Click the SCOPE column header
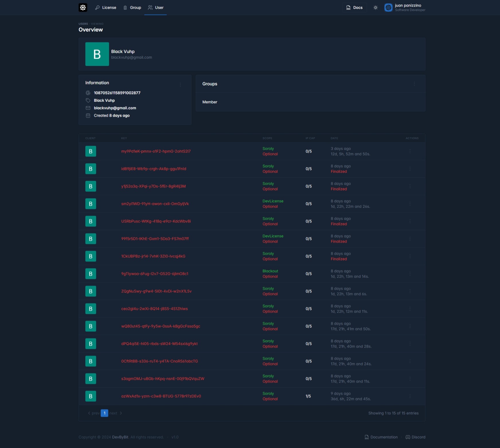The height and width of the screenshot is (448, 500). click(x=267, y=138)
